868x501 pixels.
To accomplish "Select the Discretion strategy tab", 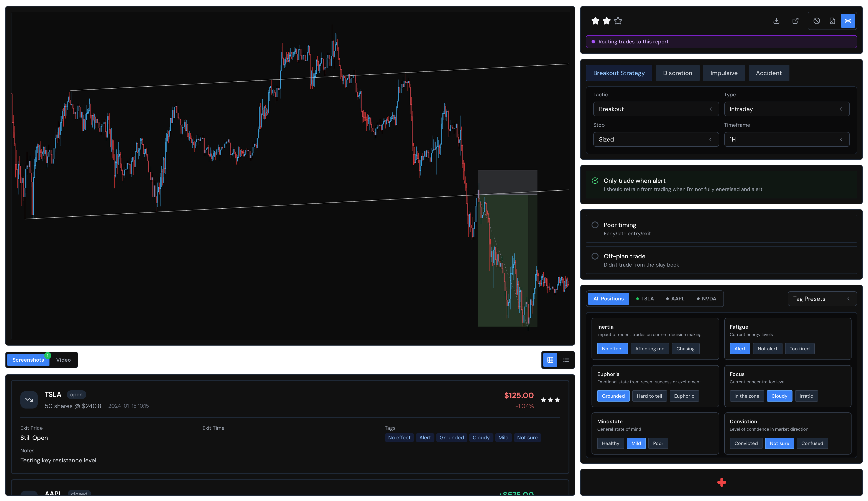I will click(x=677, y=73).
